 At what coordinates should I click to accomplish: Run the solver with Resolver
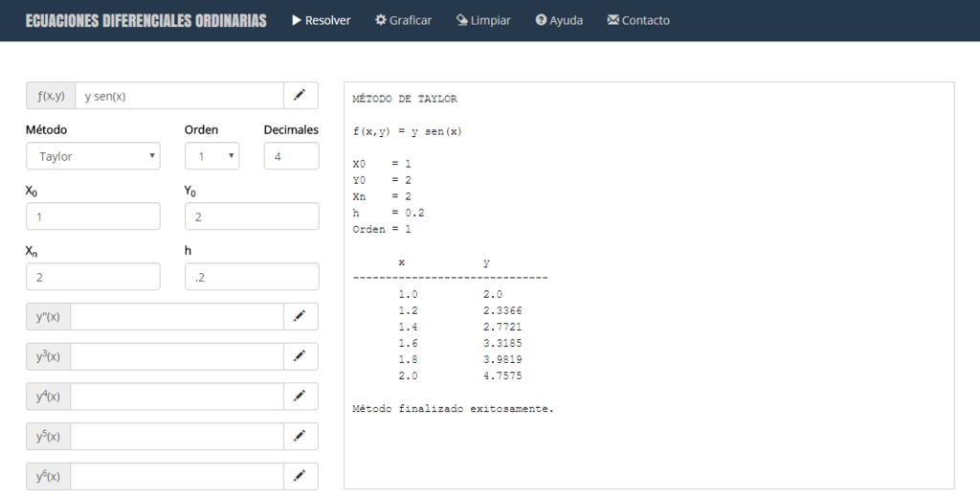(322, 21)
